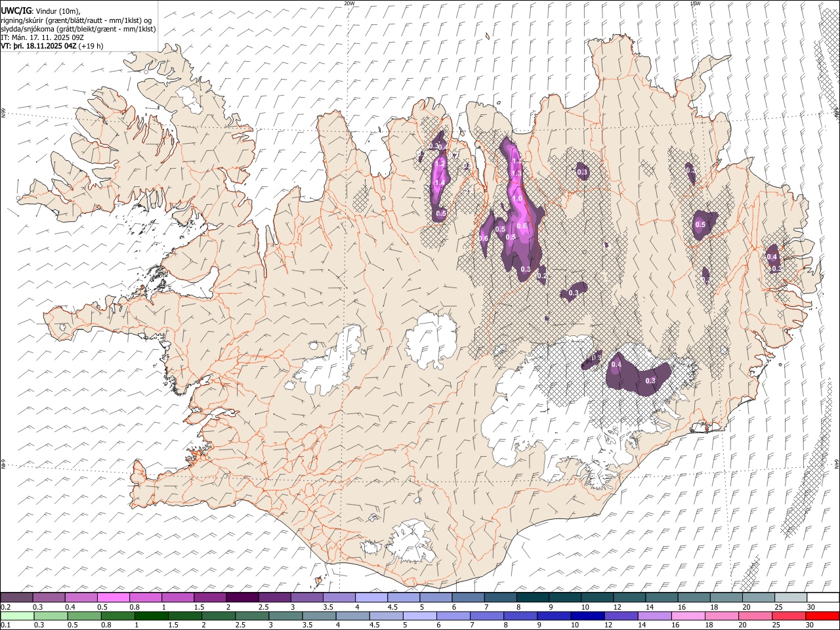
Task: Select the snowfall legend swatch starting at 0.3
Action: (x=49, y=597)
